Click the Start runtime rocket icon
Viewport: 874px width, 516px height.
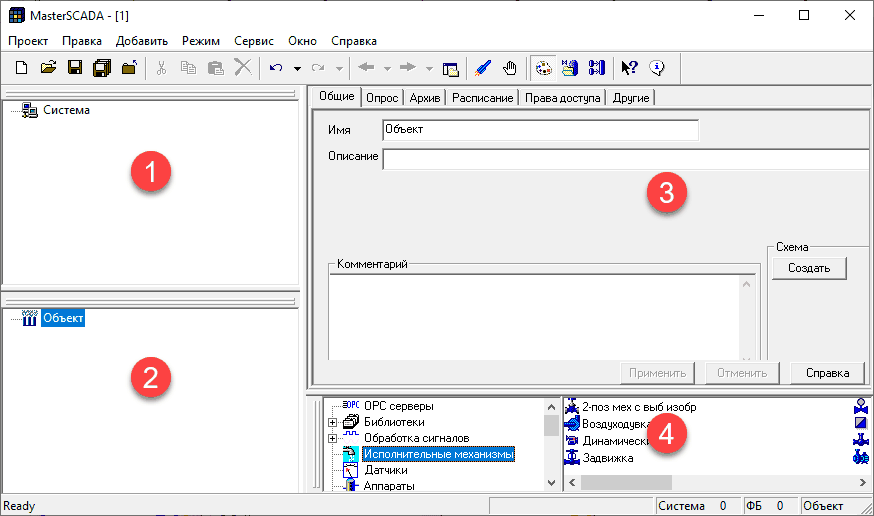click(x=483, y=68)
